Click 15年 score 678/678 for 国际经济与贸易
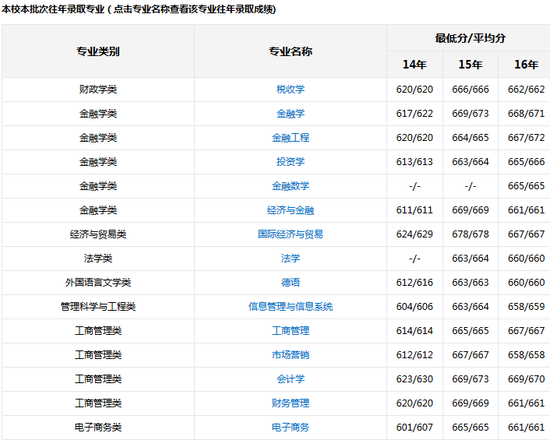The image size is (550, 440). pos(470,234)
